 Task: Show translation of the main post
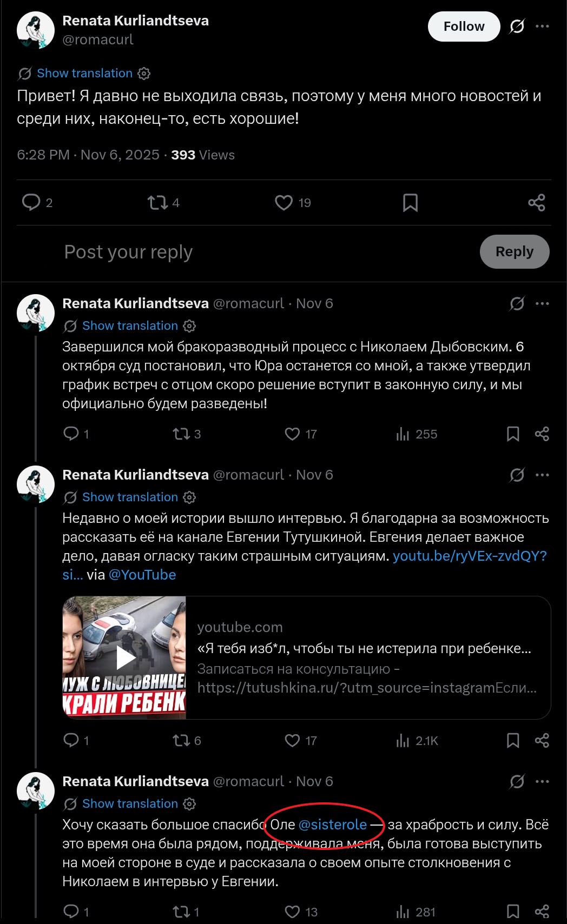coord(84,74)
